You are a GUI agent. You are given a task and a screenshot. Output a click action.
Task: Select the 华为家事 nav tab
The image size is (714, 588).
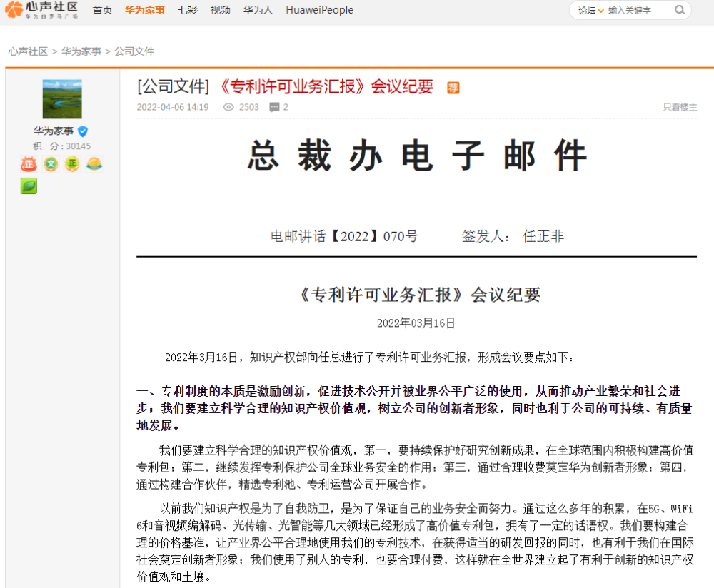pyautogui.click(x=145, y=10)
